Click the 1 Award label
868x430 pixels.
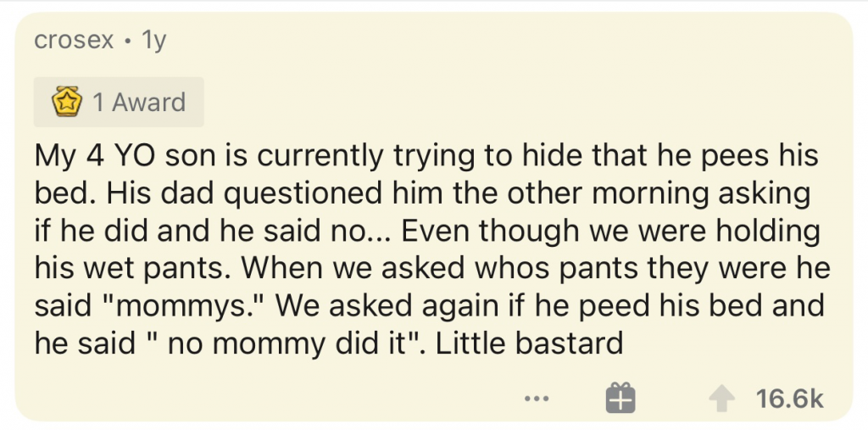click(138, 103)
